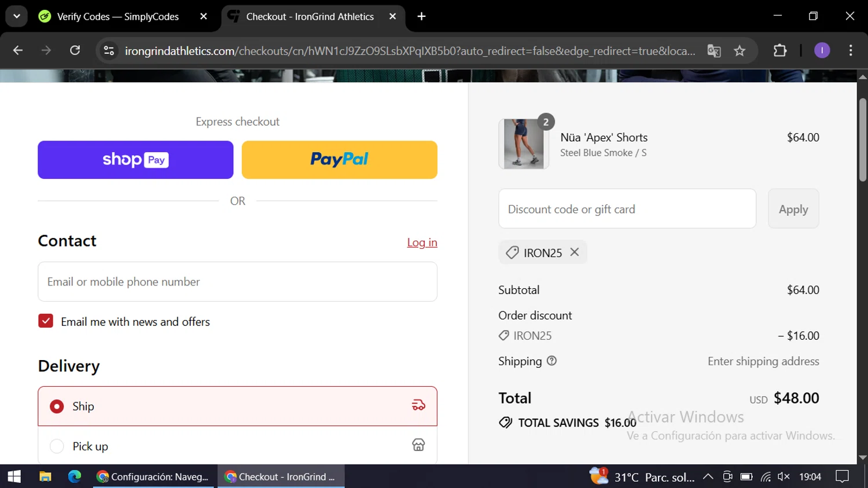This screenshot has height=488, width=868.
Task: Click the battery status icon
Action: 746,477
